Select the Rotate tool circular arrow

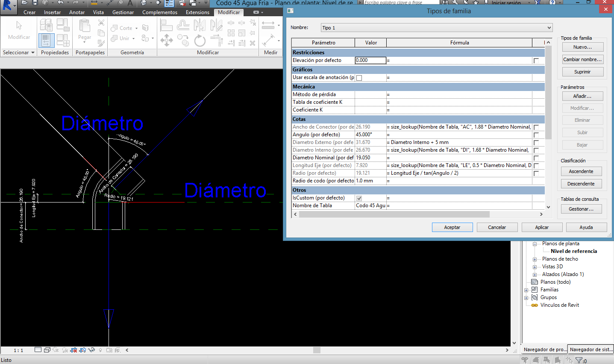(x=200, y=41)
